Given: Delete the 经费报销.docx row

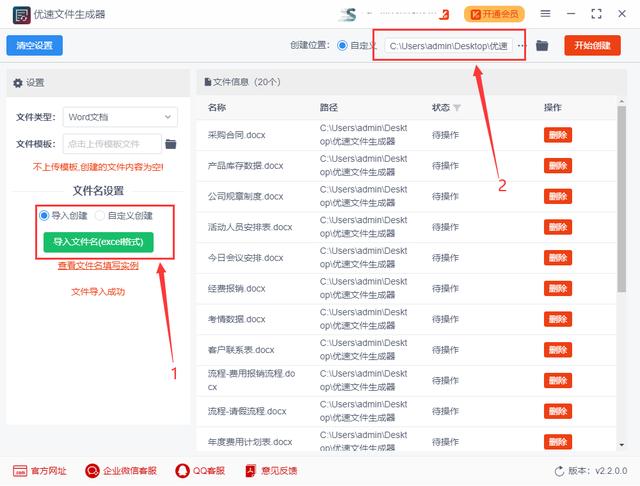Looking at the screenshot, I should tap(558, 288).
